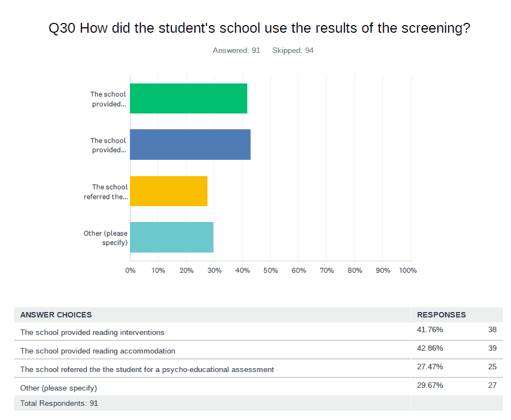511x420 pixels.
Task: Click the Answered: 91 count
Action: (236, 50)
